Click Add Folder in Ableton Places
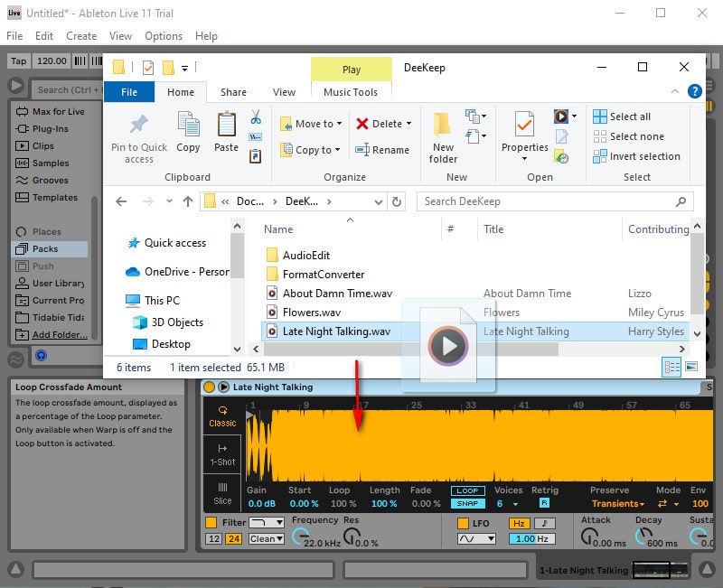This screenshot has width=723, height=588. pyautogui.click(x=52, y=334)
